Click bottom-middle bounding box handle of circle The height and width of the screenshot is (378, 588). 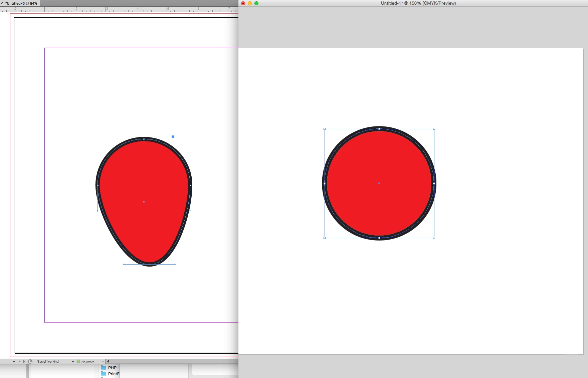coord(379,238)
